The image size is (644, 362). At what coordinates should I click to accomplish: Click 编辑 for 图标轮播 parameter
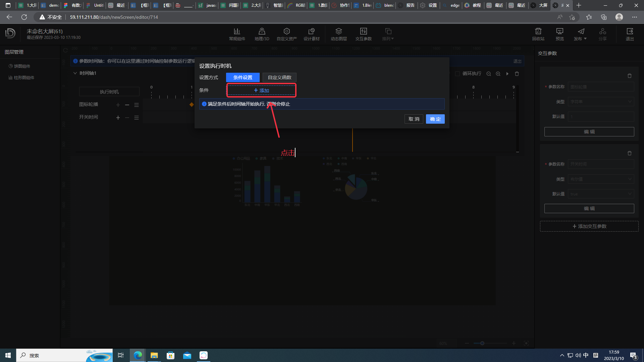[589, 132]
